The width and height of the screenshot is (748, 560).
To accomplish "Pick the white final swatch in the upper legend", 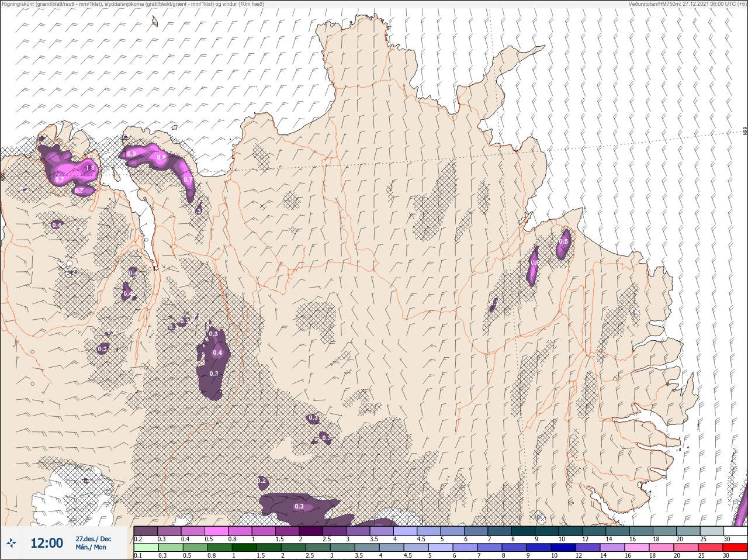I will [735, 531].
